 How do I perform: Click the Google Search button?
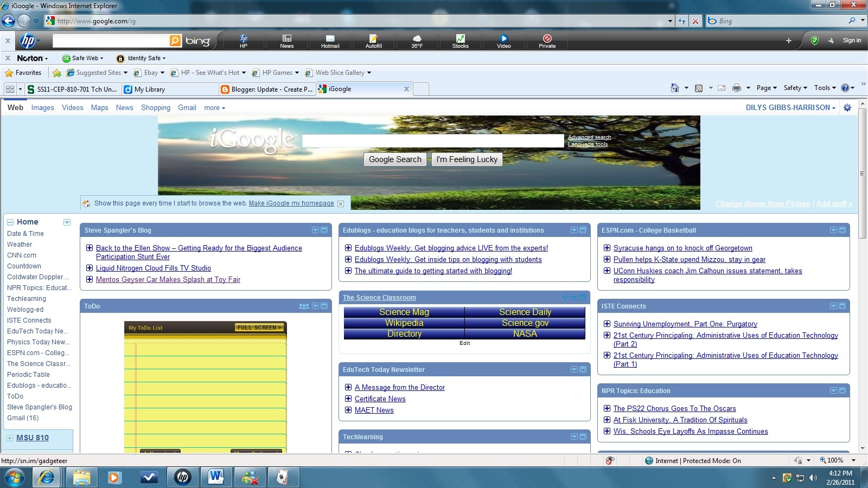(395, 159)
